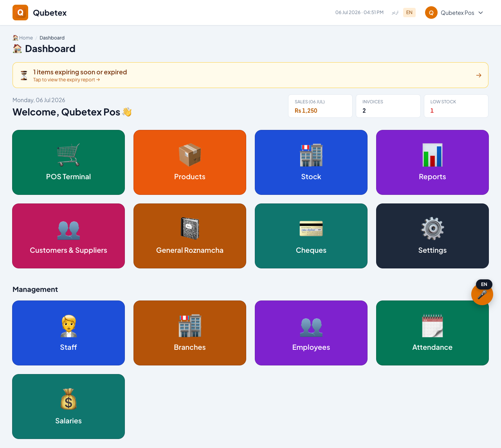
Task: Go to Home via breadcrumb link
Action: coord(26,38)
